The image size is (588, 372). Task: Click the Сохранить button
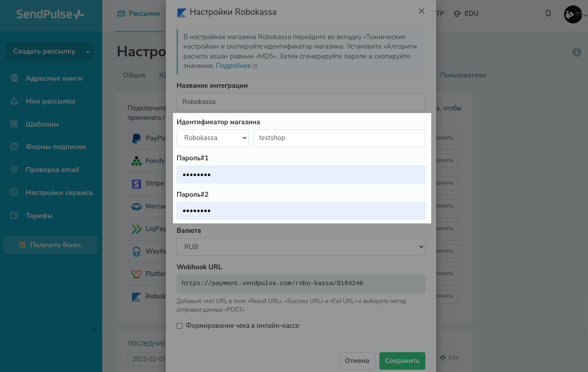click(x=402, y=361)
